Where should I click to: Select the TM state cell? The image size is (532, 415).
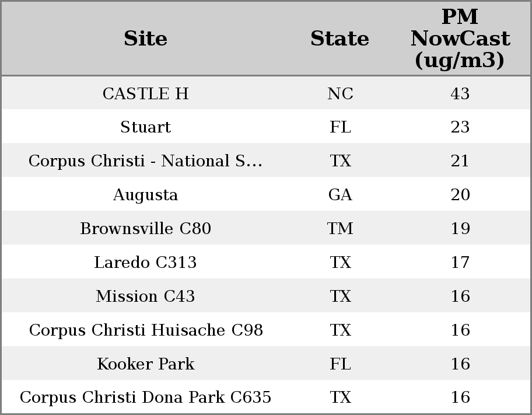click(340, 229)
